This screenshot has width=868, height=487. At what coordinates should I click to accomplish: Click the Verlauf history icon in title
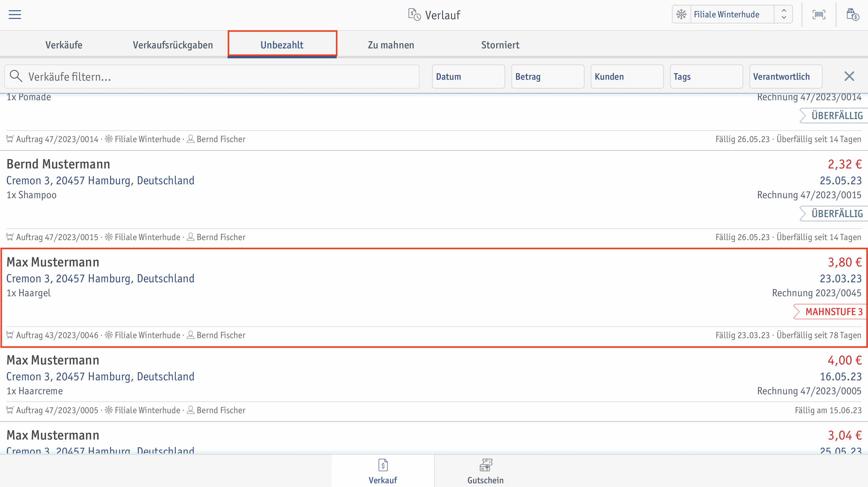pos(414,15)
